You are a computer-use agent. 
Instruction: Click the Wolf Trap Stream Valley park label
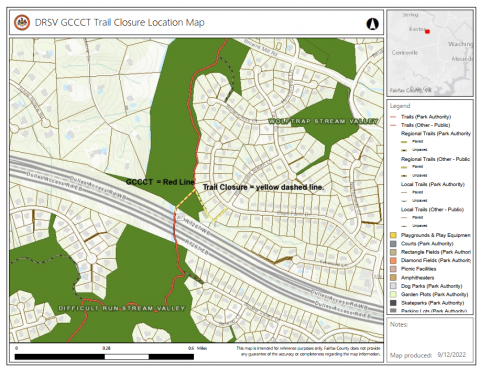(323, 121)
